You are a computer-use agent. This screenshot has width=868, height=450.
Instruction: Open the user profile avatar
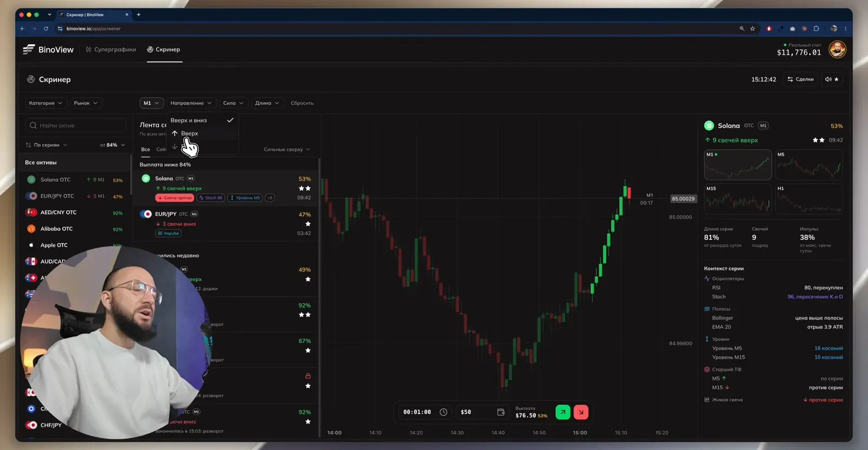coord(837,50)
